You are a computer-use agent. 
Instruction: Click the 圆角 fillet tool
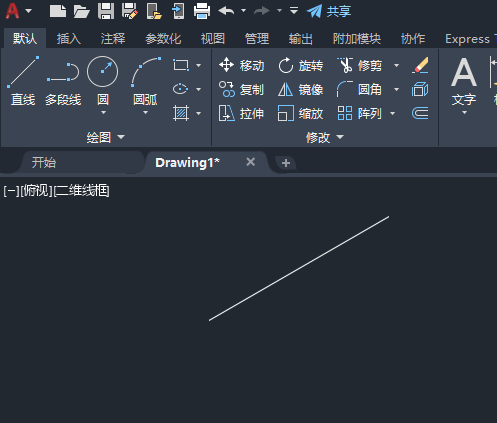[x=359, y=89]
